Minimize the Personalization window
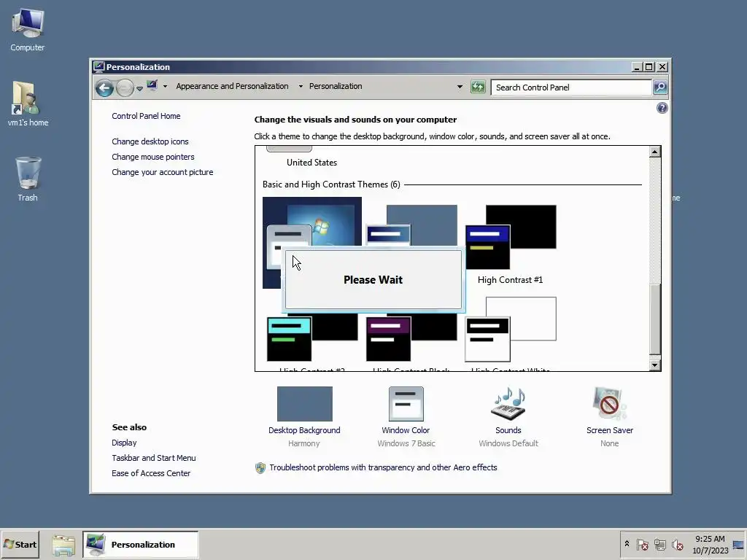This screenshot has width=747, height=560. (x=636, y=66)
